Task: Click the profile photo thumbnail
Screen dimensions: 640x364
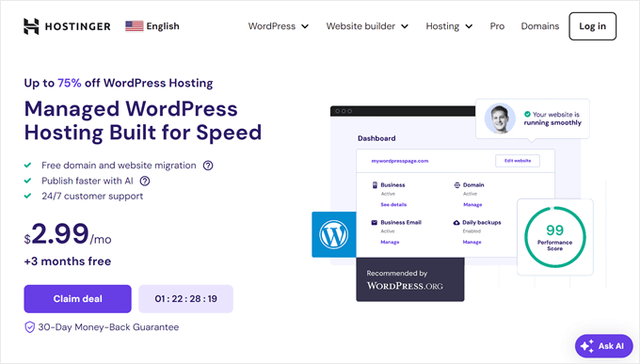Action: [500, 119]
